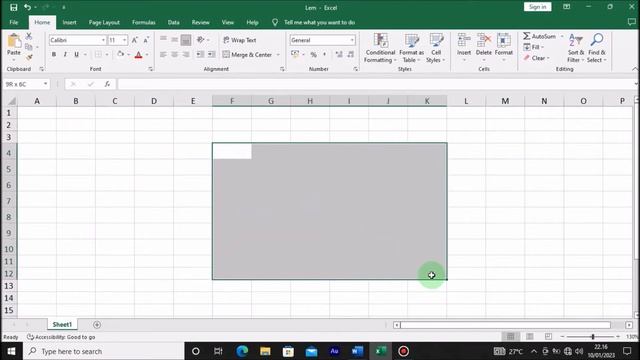The image size is (640, 360).
Task: Click the Sign in button
Action: (538, 7)
